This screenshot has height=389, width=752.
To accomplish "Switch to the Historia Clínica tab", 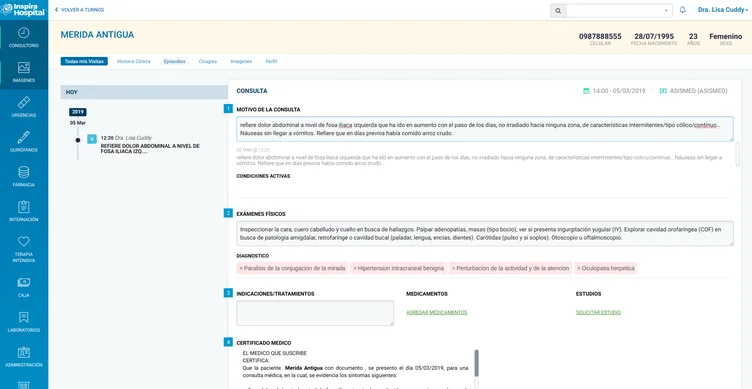I will [x=133, y=61].
